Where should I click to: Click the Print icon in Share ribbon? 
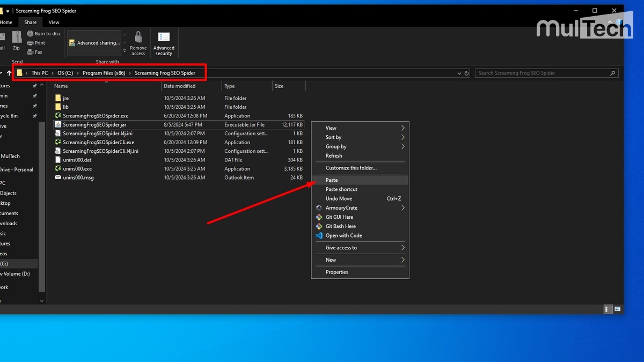click(x=31, y=43)
